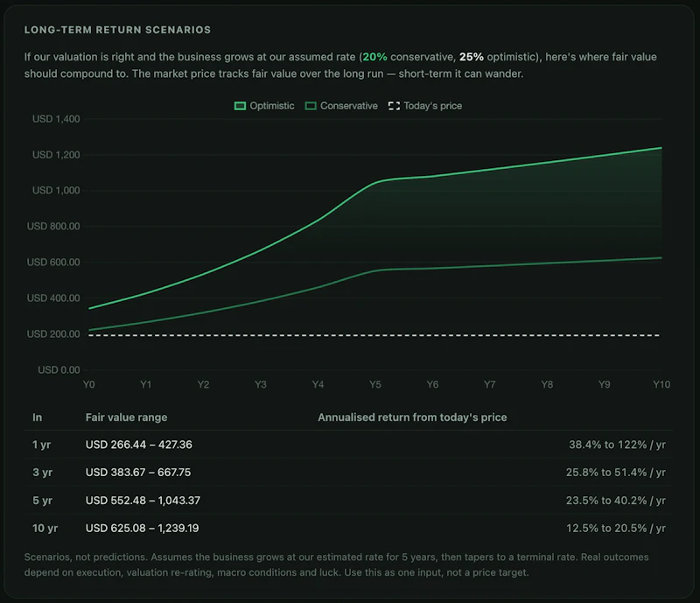Click the Optimistic legend label
700x603 pixels.
(271, 106)
